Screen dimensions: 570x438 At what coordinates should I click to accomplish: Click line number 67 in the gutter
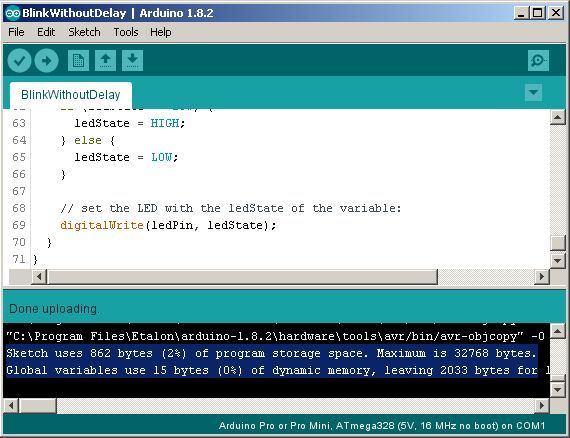(x=19, y=191)
